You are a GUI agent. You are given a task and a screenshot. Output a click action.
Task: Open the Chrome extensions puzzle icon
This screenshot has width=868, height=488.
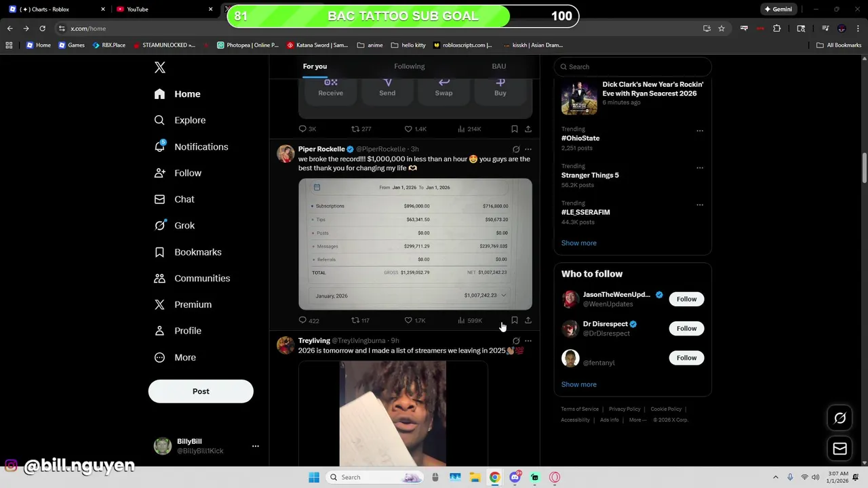click(777, 28)
